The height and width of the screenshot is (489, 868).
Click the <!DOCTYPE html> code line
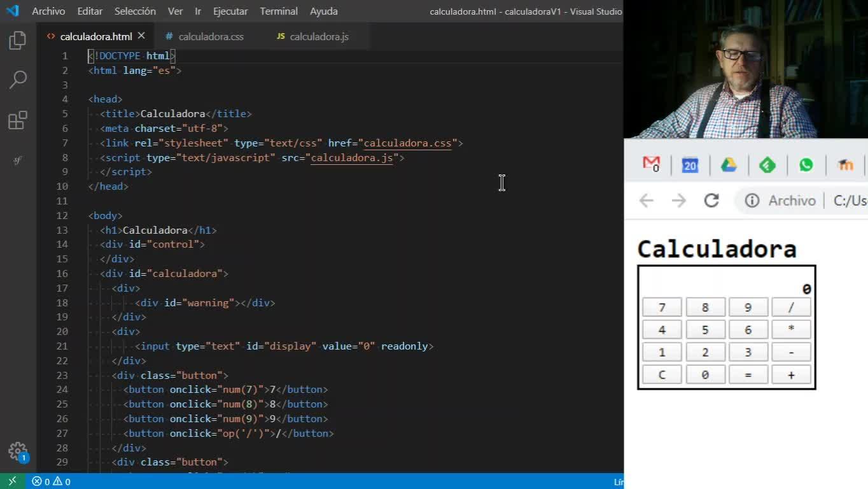pyautogui.click(x=132, y=56)
